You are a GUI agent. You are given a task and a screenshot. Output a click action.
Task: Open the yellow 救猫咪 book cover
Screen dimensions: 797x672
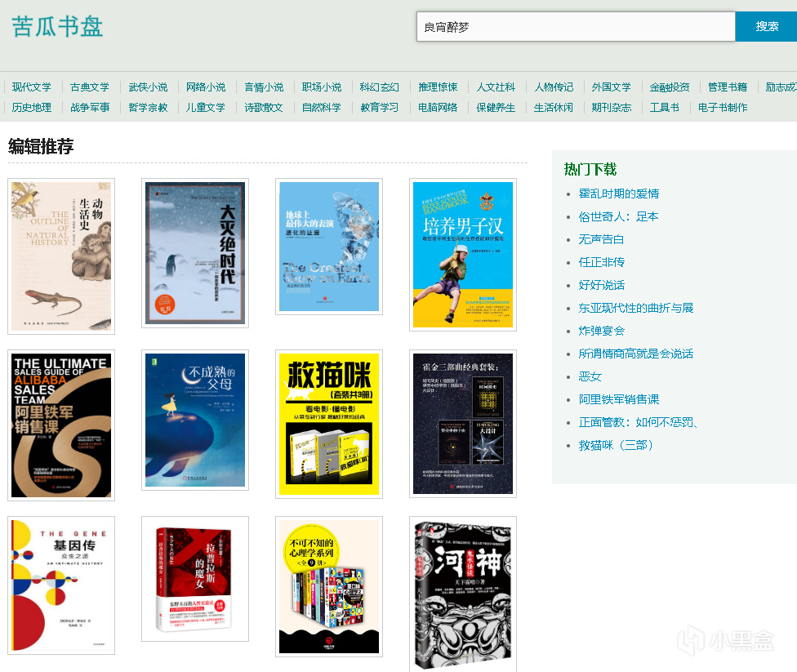(329, 424)
